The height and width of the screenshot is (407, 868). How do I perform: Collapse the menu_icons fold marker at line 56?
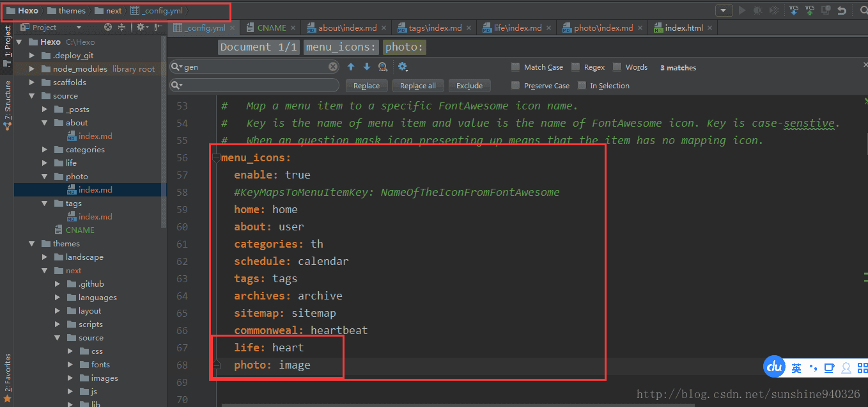[x=216, y=157]
